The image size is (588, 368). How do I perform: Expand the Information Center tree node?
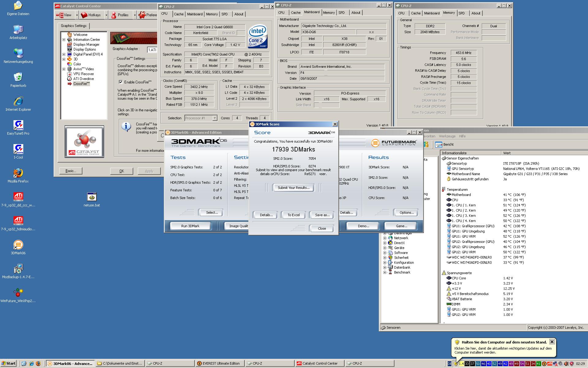[64, 40]
